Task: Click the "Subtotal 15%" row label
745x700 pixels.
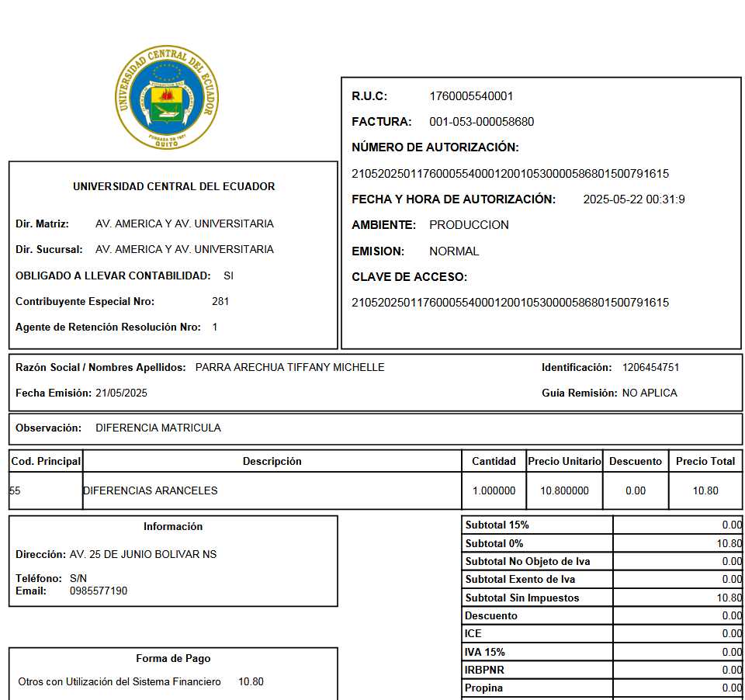Action: point(497,525)
